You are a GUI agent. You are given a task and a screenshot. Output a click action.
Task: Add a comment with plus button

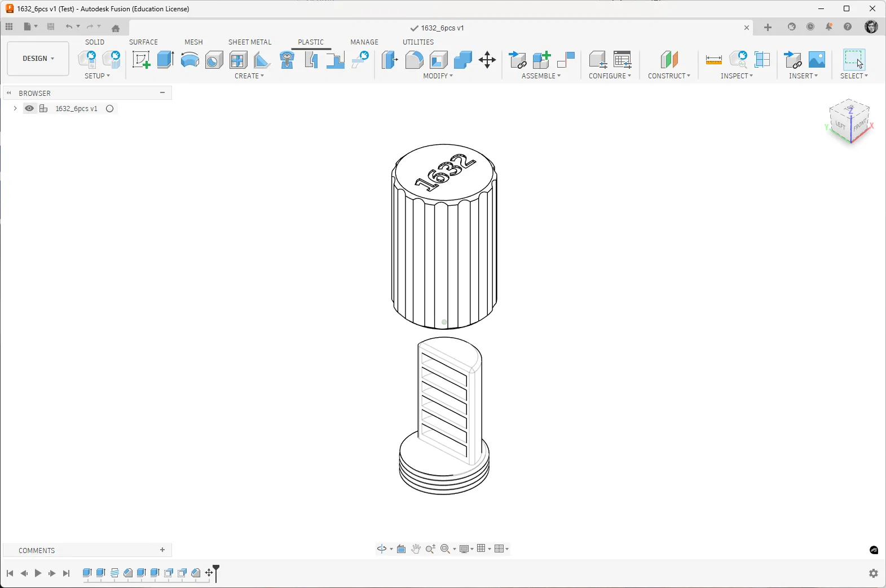coord(162,550)
